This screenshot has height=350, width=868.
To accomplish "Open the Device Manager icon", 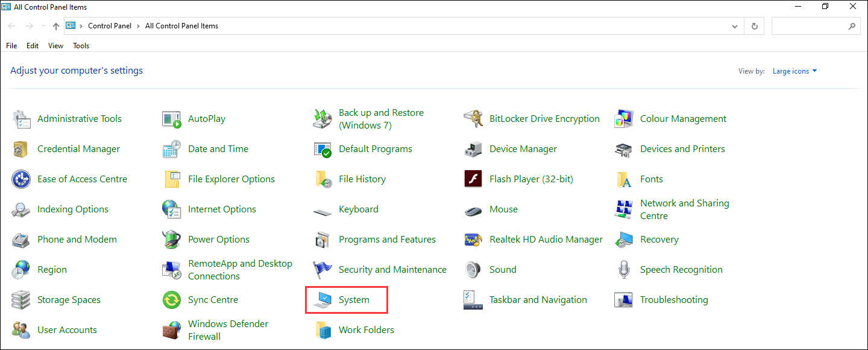I will 473,149.
